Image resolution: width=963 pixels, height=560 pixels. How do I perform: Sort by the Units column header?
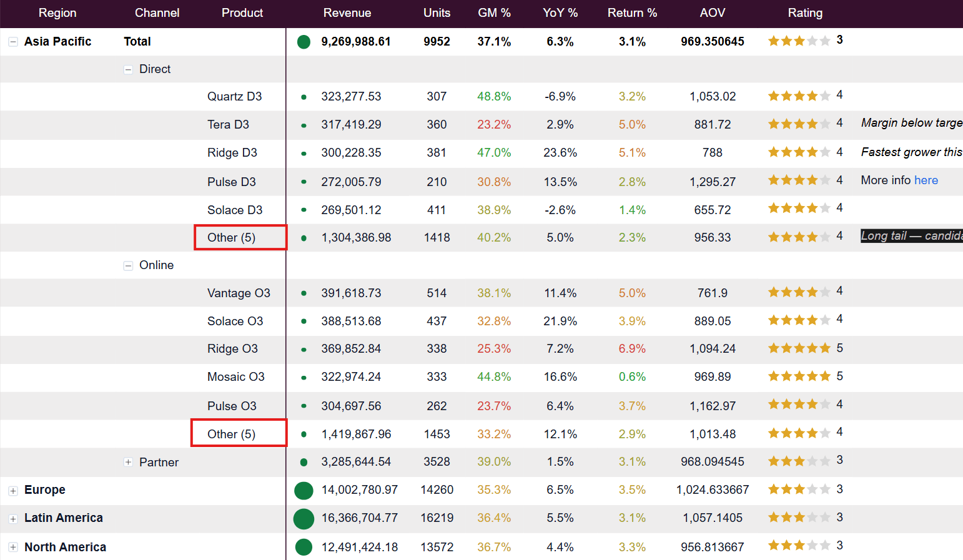437,13
